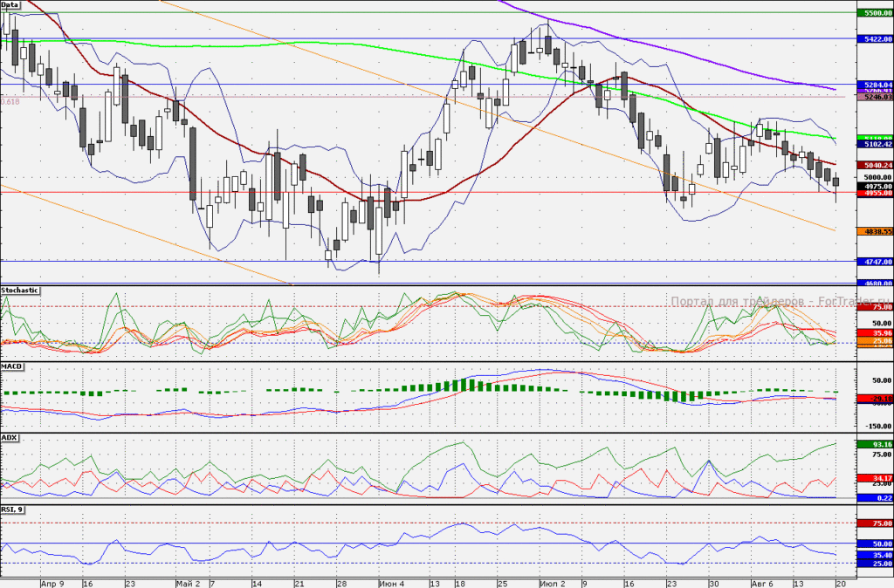The height and width of the screenshot is (588, 894).
Task: Select the Авг 6 date marker
Action: pyautogui.click(x=762, y=584)
